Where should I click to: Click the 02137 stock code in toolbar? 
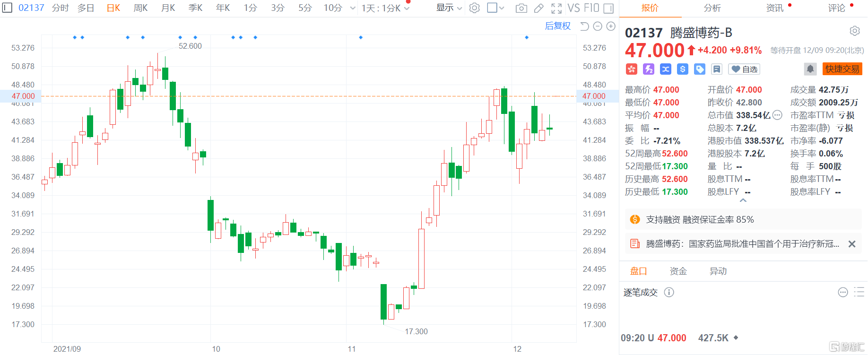[31, 8]
